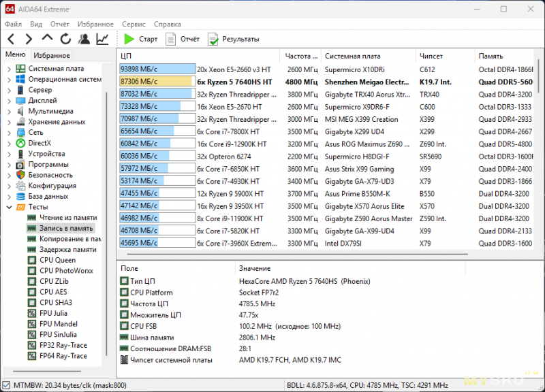
Task: Expand the Системная плата tree node
Action: tap(9, 69)
